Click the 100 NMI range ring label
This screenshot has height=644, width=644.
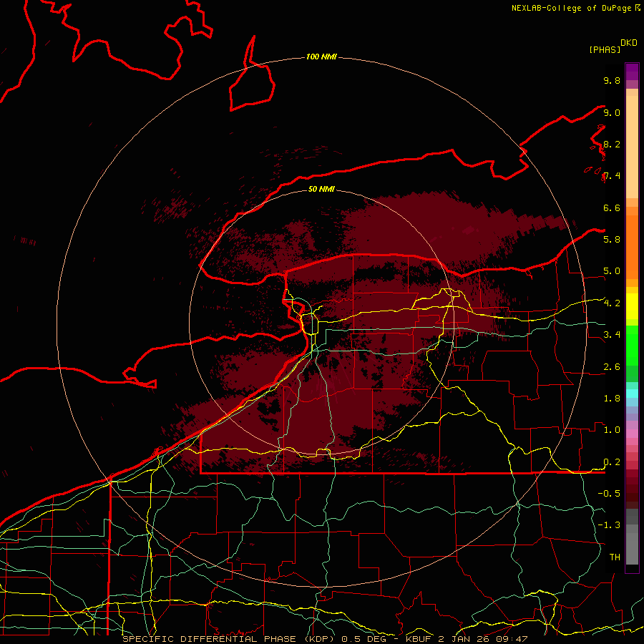[321, 57]
